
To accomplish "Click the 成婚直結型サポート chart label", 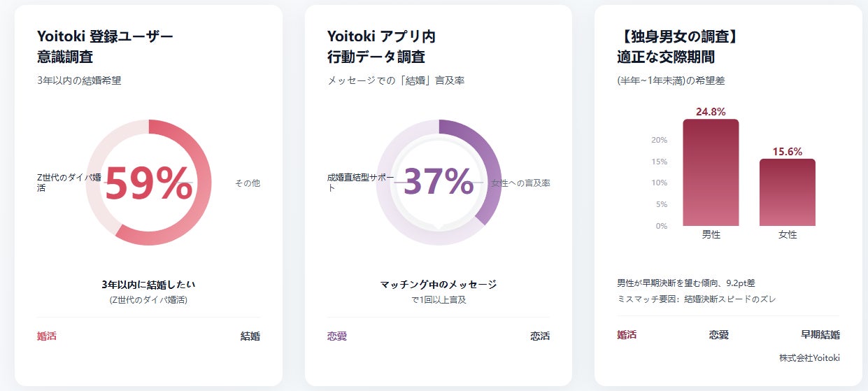I will (360, 183).
